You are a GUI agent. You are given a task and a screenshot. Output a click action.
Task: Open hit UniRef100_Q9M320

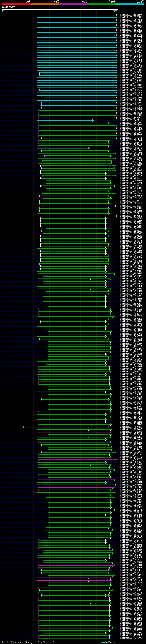point(131,25)
